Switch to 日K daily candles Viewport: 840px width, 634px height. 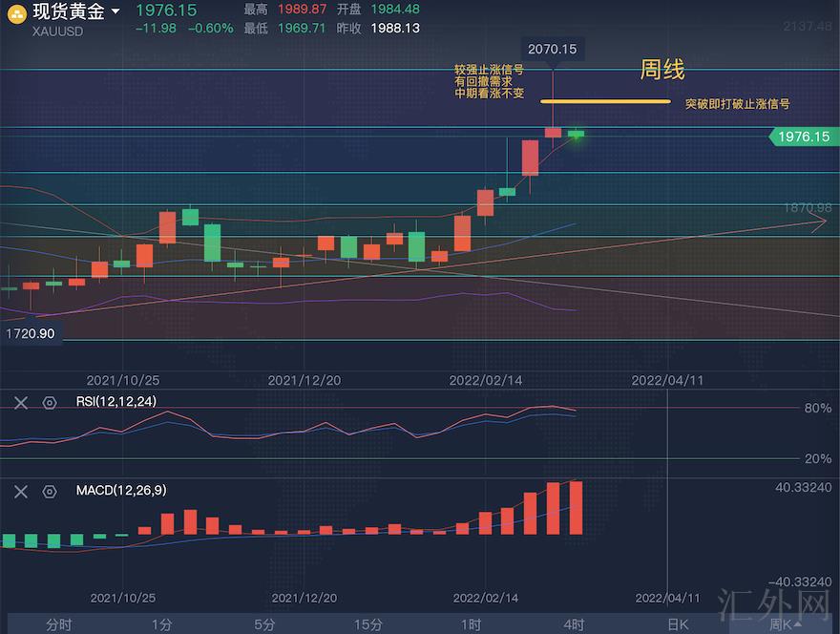[x=677, y=624]
